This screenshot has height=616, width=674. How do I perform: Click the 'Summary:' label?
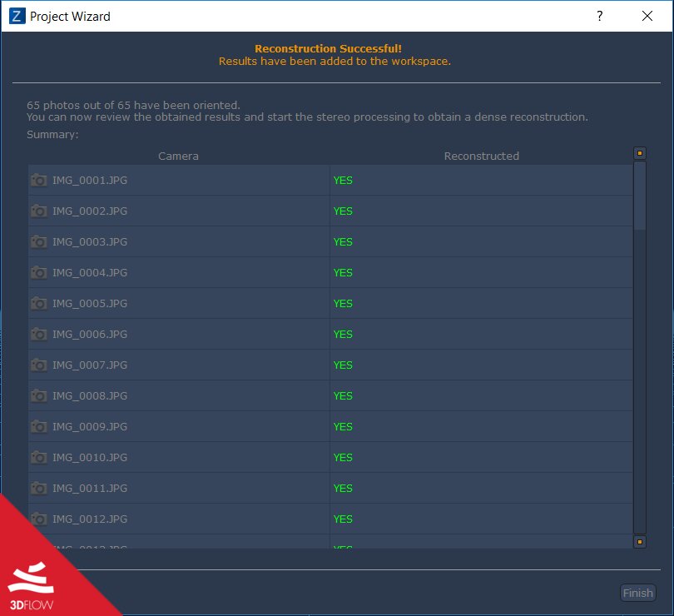tap(52, 135)
